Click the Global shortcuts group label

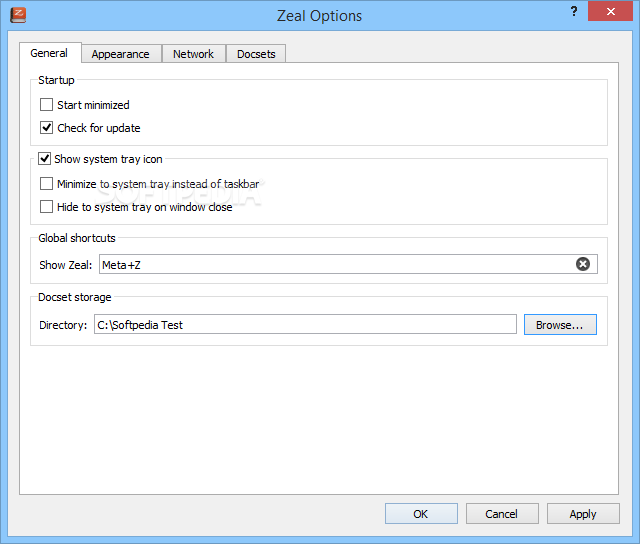tap(77, 238)
